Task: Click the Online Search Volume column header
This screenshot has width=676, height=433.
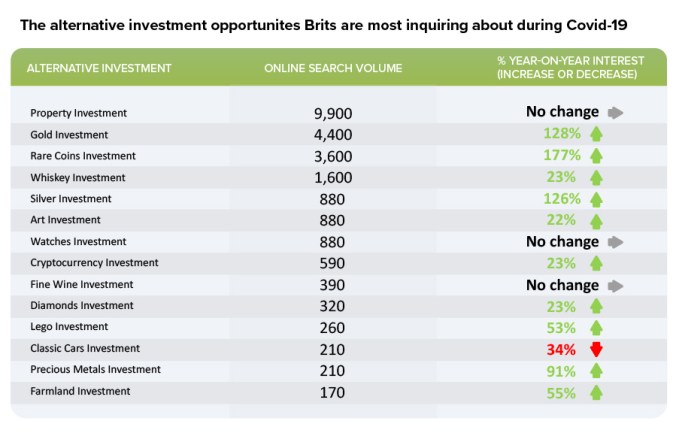Action: [333, 68]
